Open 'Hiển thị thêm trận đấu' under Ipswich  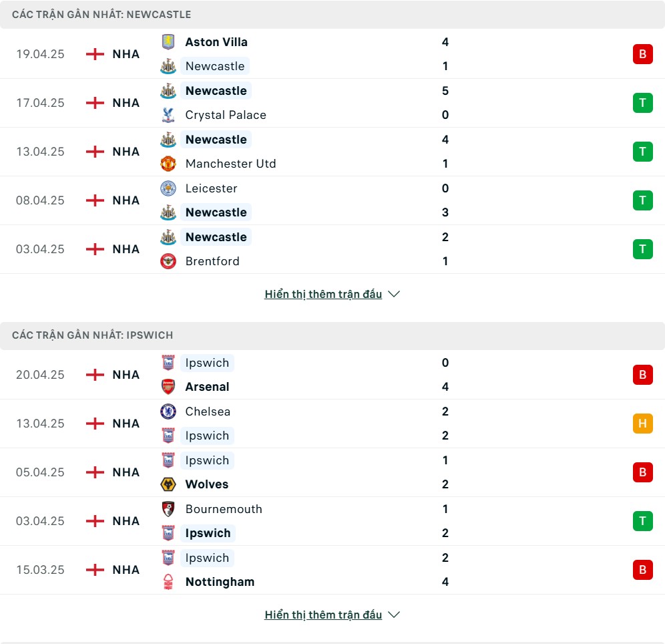[x=323, y=615]
